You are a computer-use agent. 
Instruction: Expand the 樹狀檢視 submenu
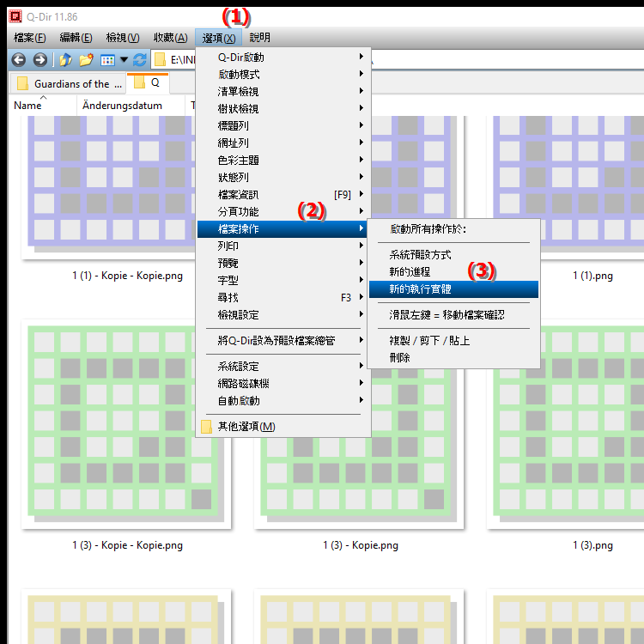284,109
